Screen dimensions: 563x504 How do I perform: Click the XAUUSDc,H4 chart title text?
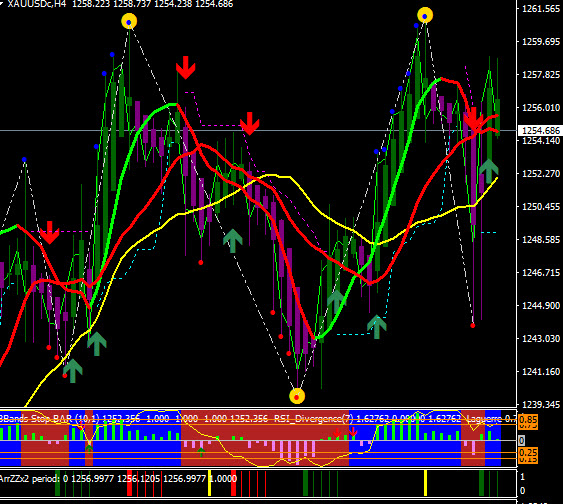[37, 4]
